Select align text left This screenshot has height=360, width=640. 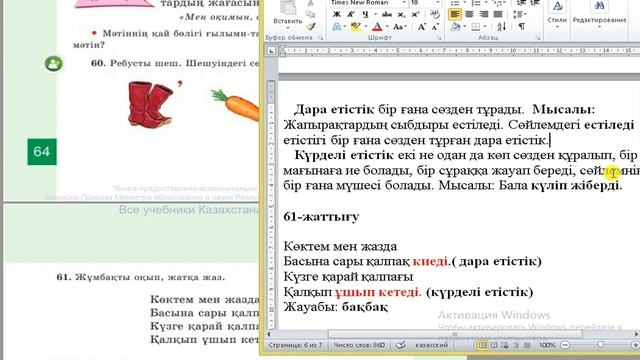click(x=455, y=15)
